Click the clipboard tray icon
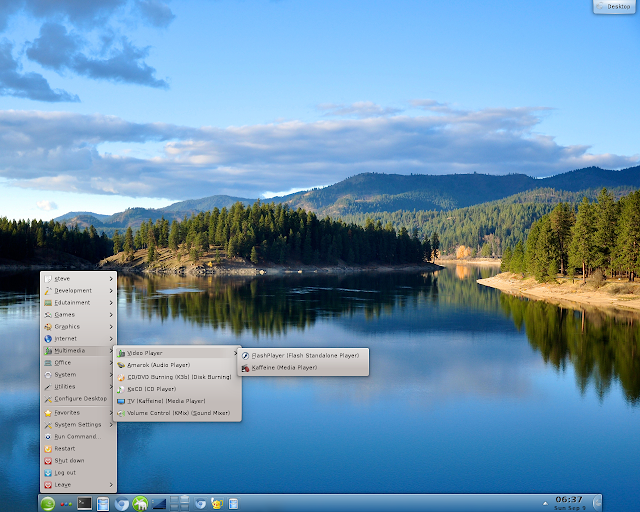This screenshot has width=640, height=512. click(233, 504)
